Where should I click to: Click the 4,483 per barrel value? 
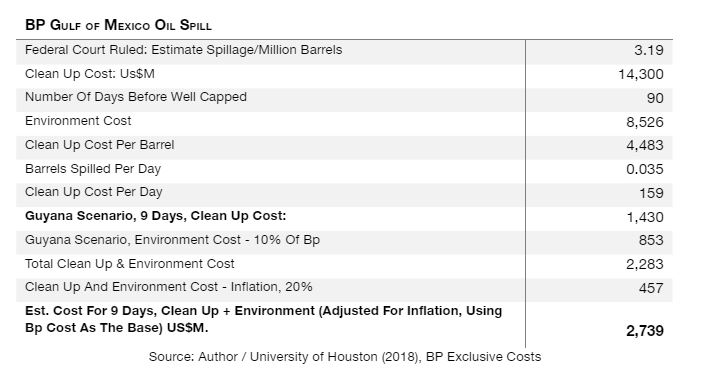[645, 145]
